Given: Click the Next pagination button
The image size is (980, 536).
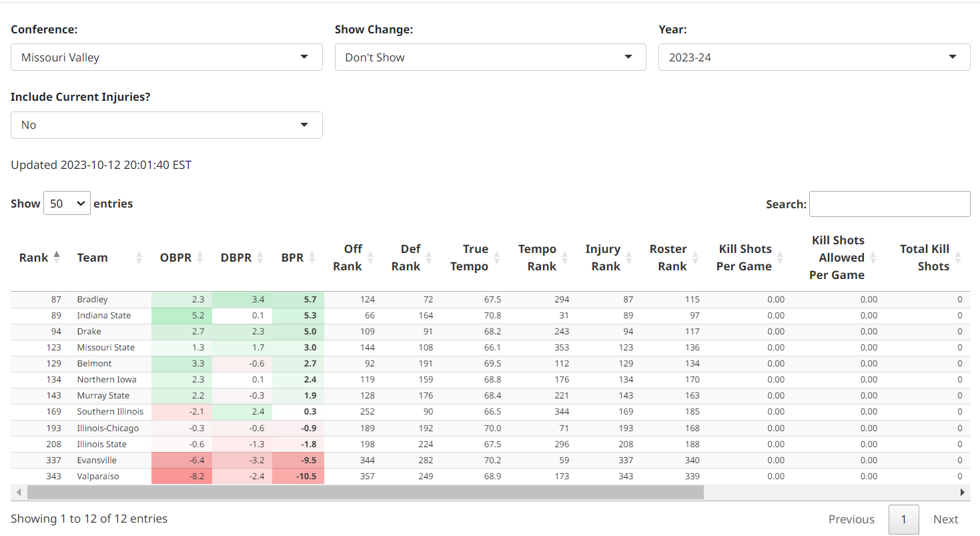Looking at the screenshot, I should pos(946,519).
